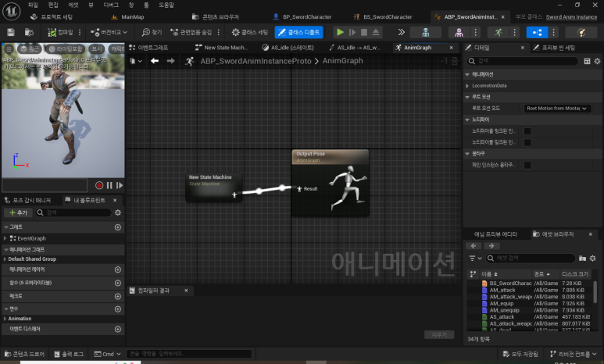The height and width of the screenshot is (364, 604).
Task: Click the green play simulation button
Action: click(x=340, y=32)
